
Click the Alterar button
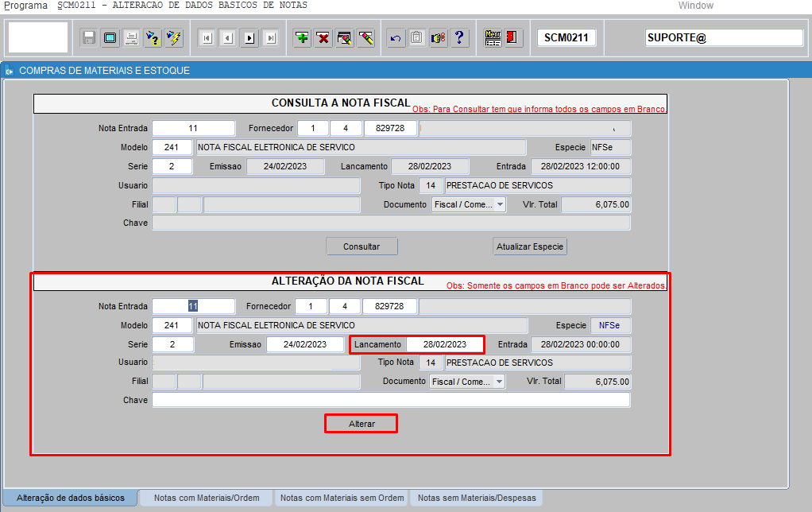coord(362,424)
